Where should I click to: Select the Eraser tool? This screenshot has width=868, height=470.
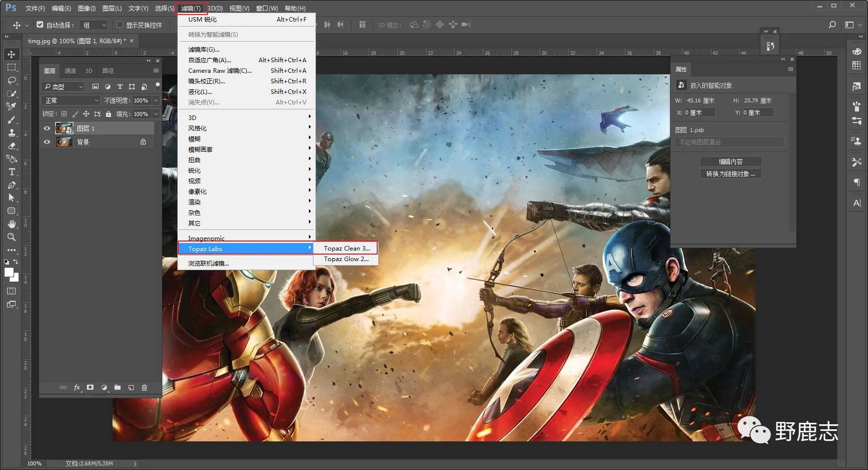(12, 146)
